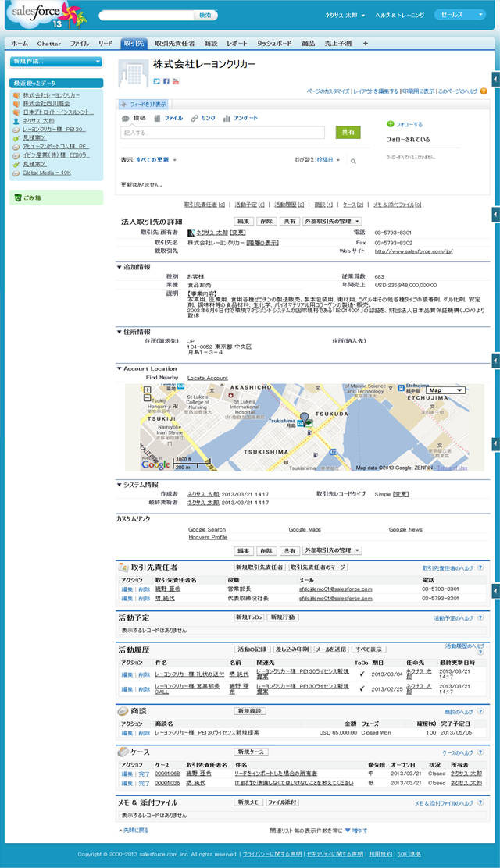Click the 活動予定 help question icon
This screenshot has height=868, width=500.
pos(480,617)
